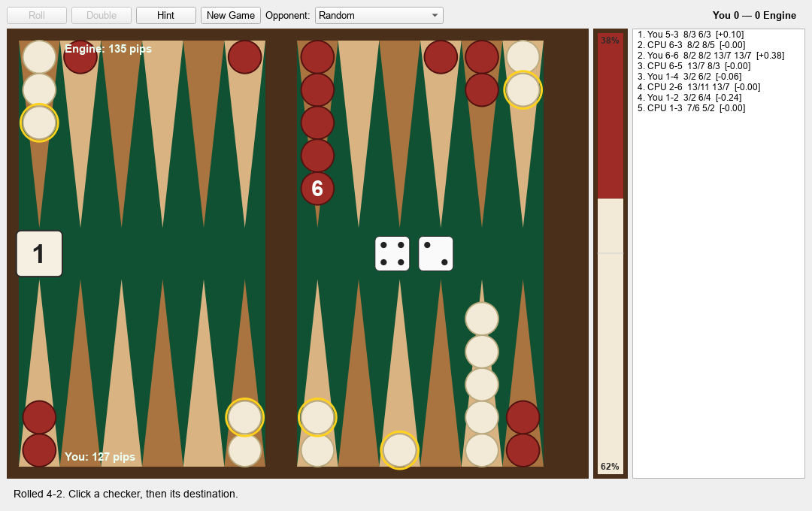Select highlighted white checker in top-right corner point

(523, 89)
